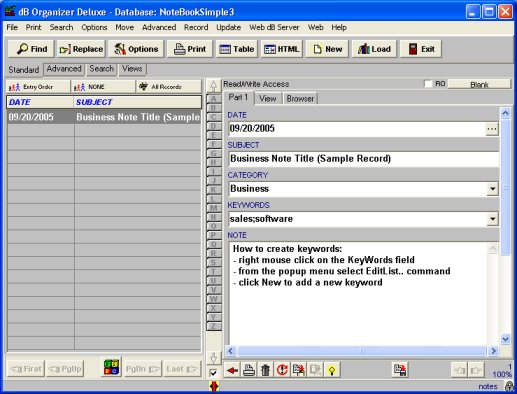Click into the NOTE text area
This screenshot has width=517, height=394.
[358, 293]
